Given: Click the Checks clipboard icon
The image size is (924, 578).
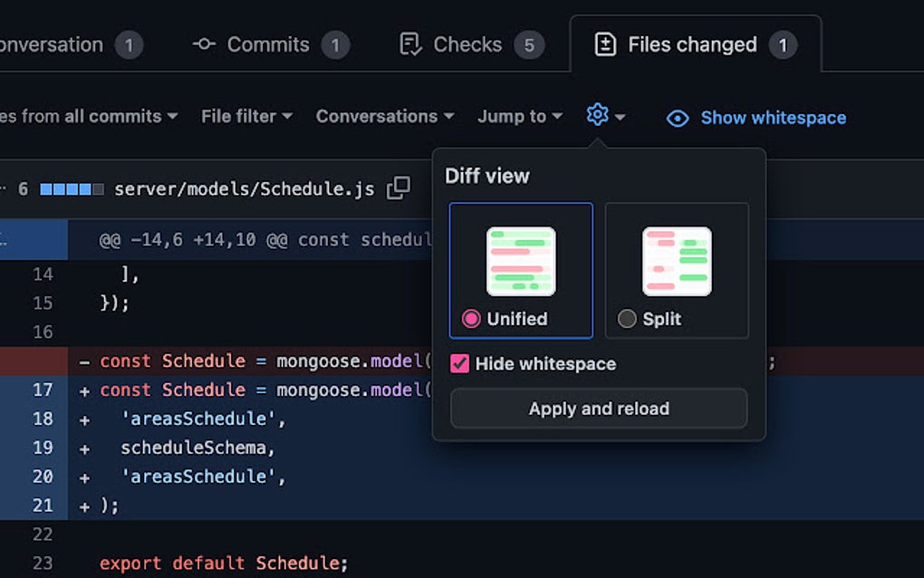Looking at the screenshot, I should click(x=409, y=43).
